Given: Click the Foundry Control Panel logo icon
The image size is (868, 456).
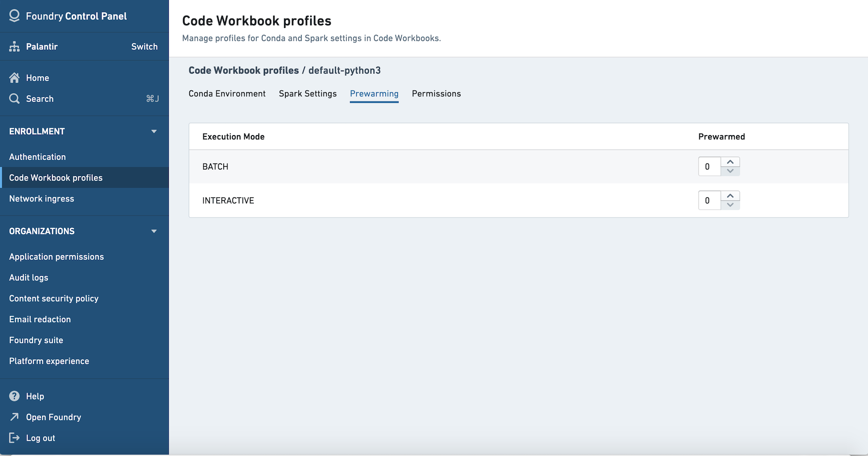Looking at the screenshot, I should pos(14,16).
